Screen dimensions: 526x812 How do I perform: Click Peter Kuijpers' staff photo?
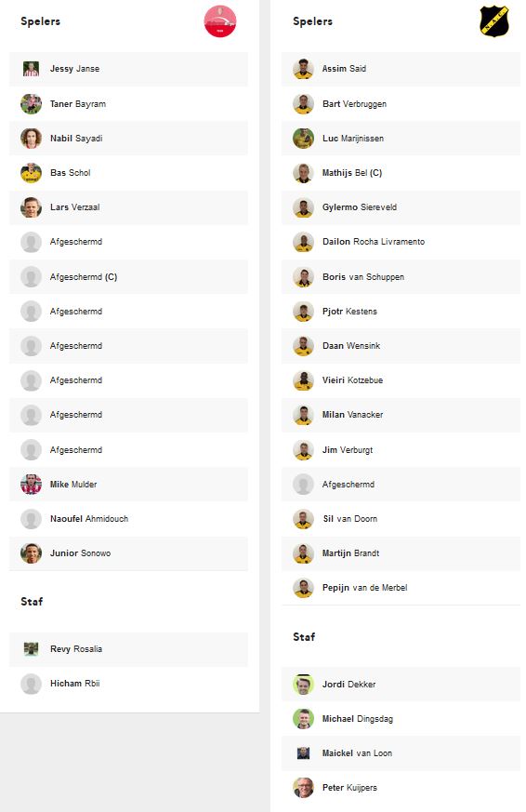coord(303,788)
